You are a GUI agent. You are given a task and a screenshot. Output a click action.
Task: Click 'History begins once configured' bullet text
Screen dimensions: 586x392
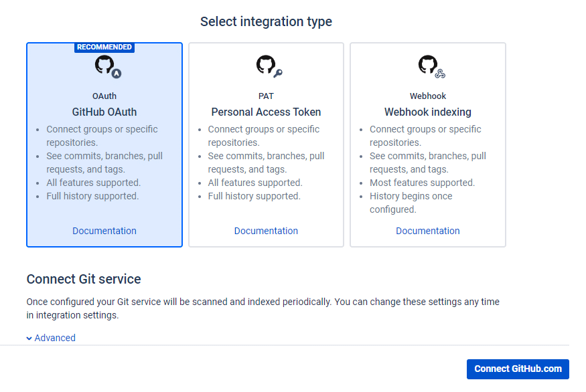tap(411, 203)
